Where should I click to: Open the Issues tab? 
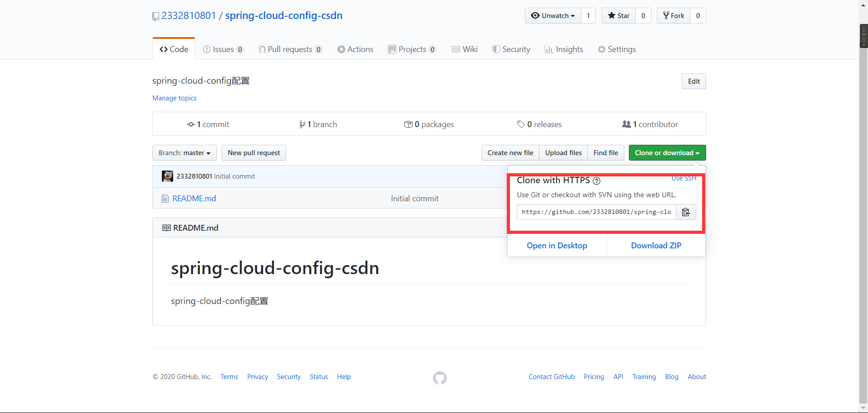click(x=223, y=49)
